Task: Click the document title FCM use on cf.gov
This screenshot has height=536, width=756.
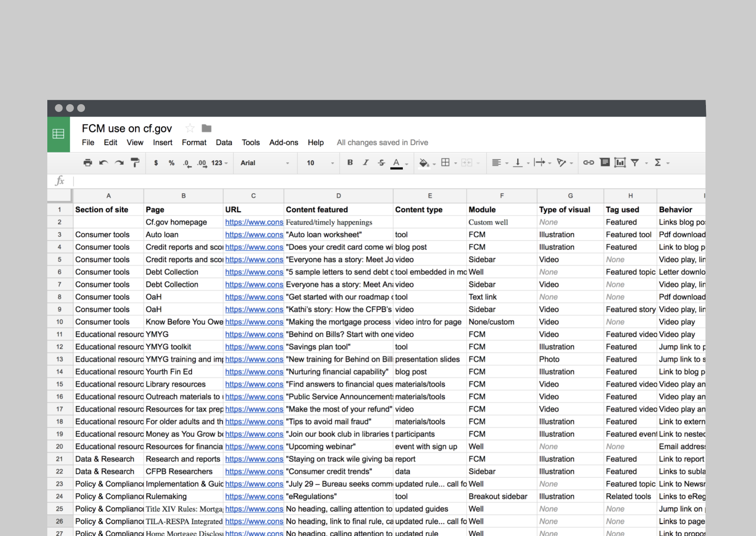Action: [x=127, y=128]
